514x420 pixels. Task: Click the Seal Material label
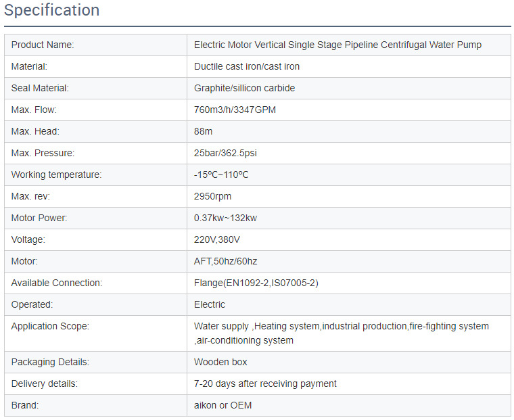[x=40, y=88]
